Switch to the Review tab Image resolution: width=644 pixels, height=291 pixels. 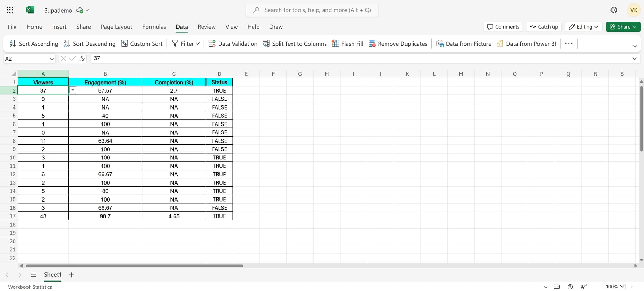206,27
